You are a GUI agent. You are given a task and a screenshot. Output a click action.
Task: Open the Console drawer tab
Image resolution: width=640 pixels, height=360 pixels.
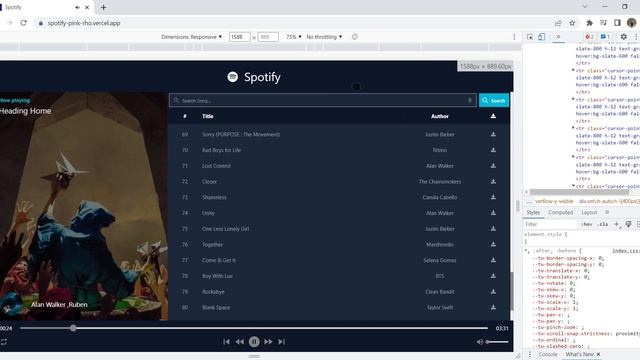point(548,354)
